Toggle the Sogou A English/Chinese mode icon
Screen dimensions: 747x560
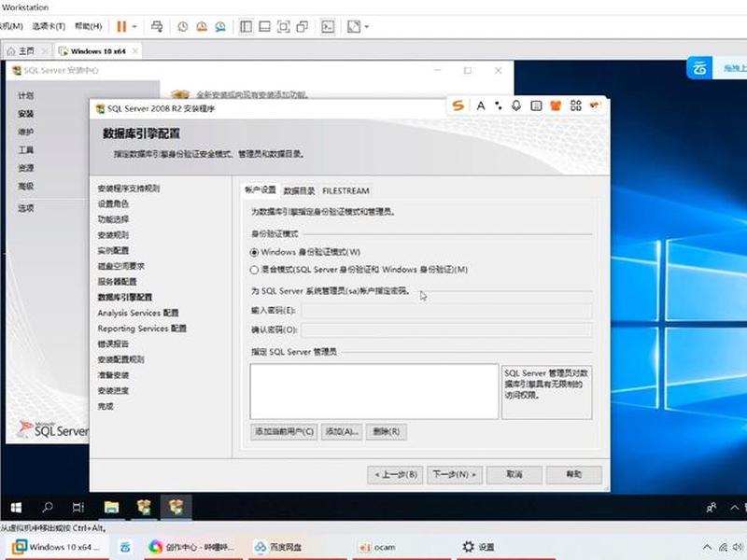click(x=481, y=105)
